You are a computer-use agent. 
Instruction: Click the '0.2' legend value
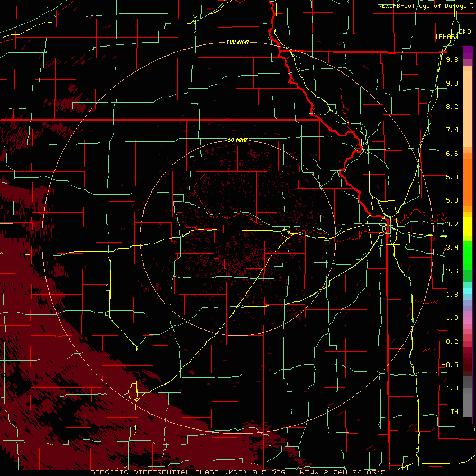[x=452, y=342]
